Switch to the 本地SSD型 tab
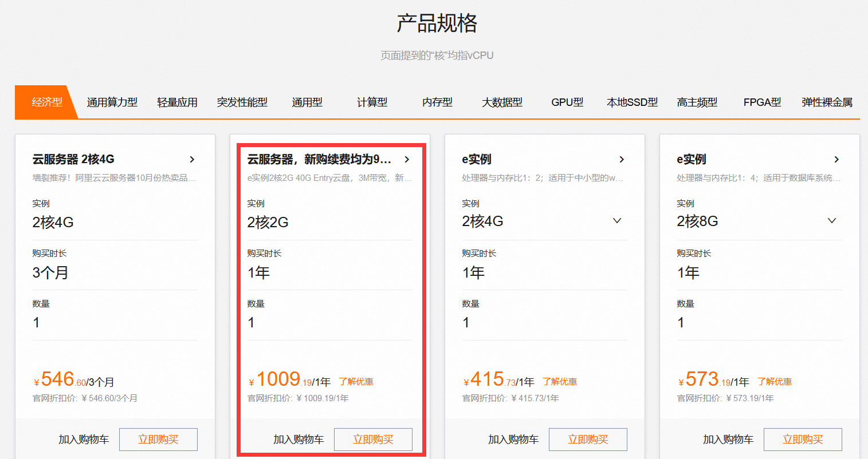This screenshot has width=868, height=459. pyautogui.click(x=632, y=102)
